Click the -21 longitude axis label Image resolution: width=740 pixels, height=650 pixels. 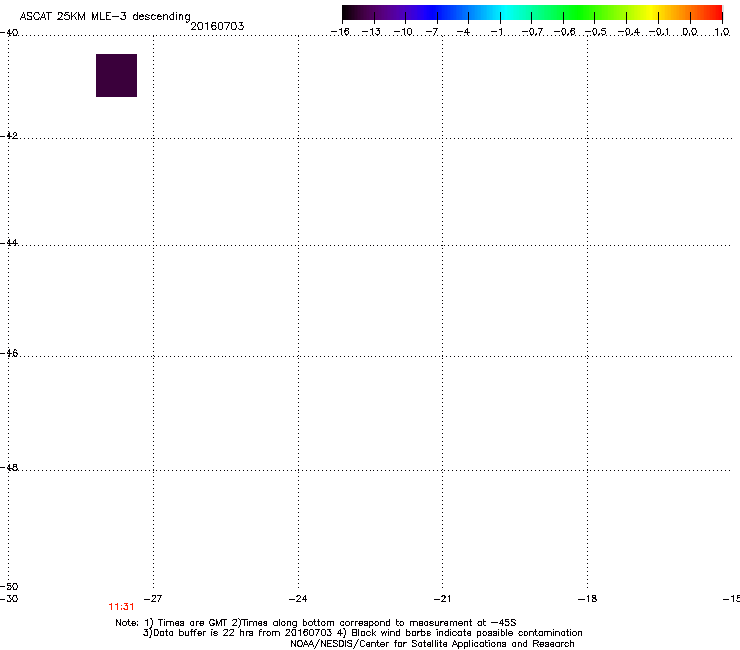tap(442, 599)
